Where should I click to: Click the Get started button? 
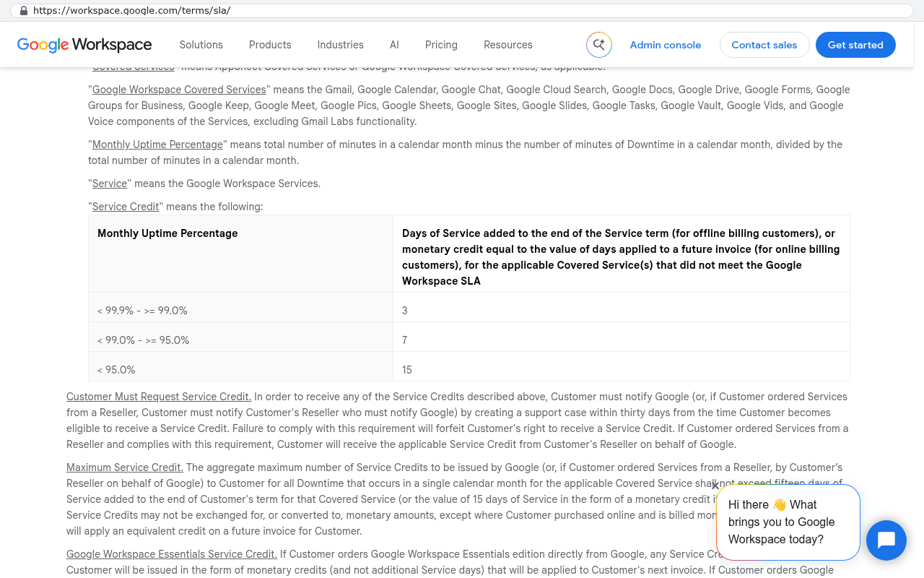(855, 45)
